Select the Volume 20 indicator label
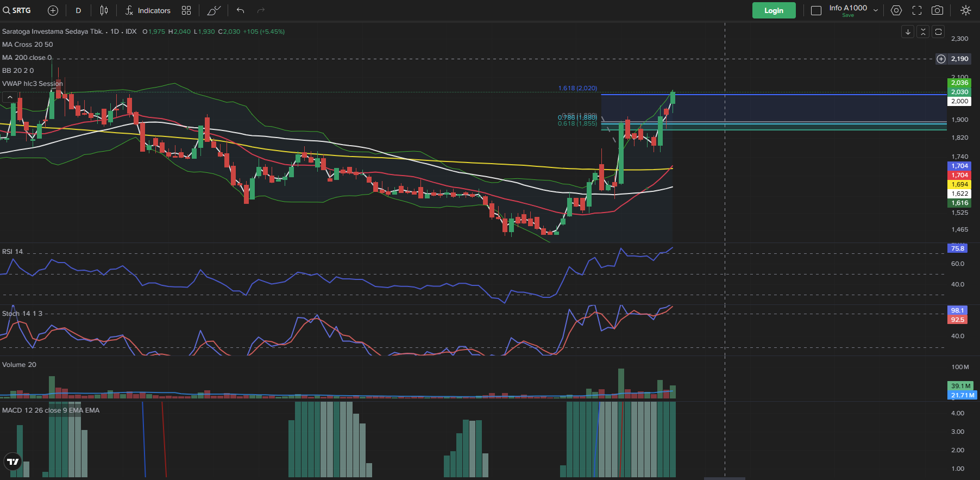Viewport: 980px width, 480px height. [19, 365]
